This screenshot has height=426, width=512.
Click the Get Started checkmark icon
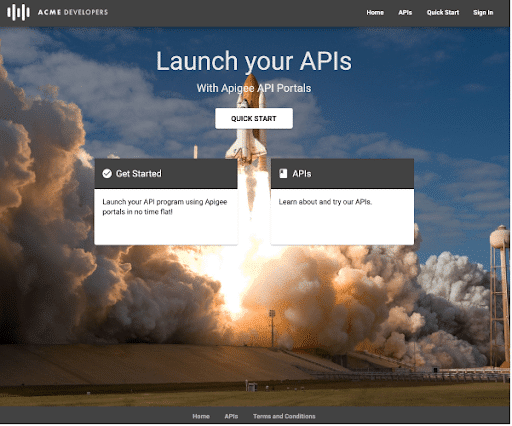click(x=107, y=174)
